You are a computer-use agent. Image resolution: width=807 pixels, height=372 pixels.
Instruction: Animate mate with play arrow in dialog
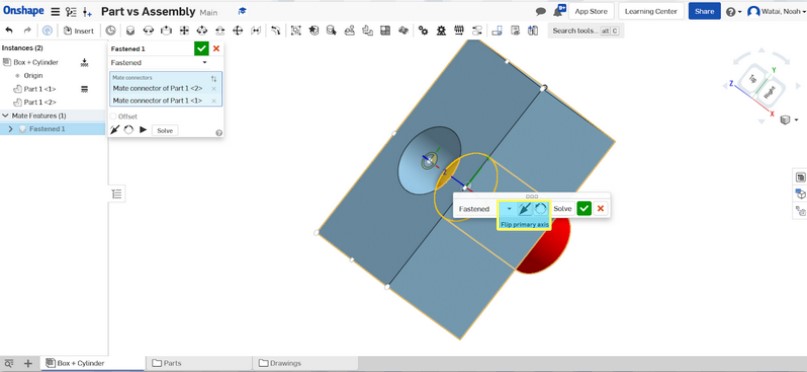pos(143,130)
